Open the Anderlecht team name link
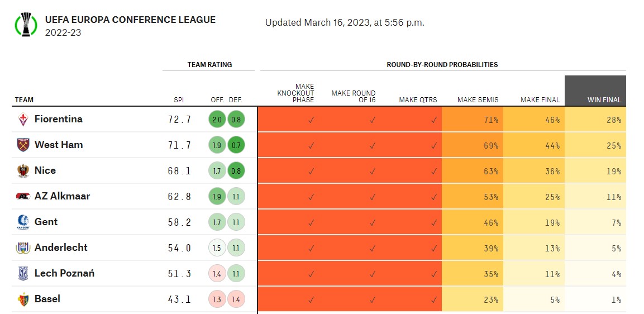Image resolution: width=644 pixels, height=314 pixels. (61, 248)
